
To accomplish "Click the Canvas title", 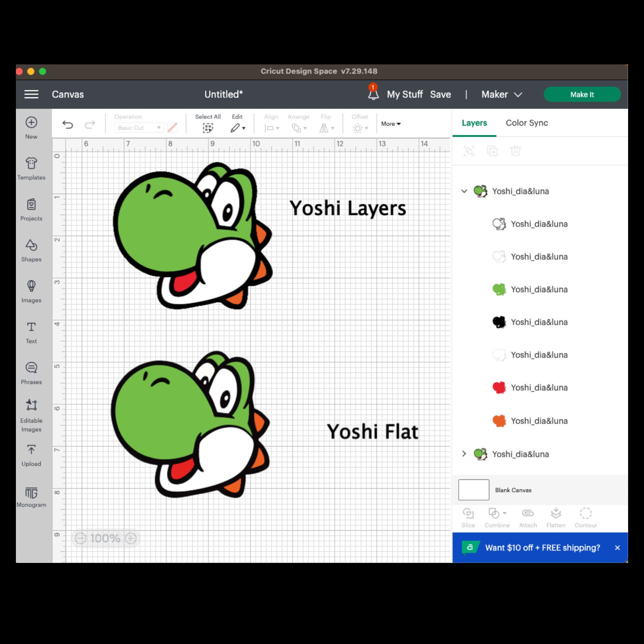I will (68, 94).
